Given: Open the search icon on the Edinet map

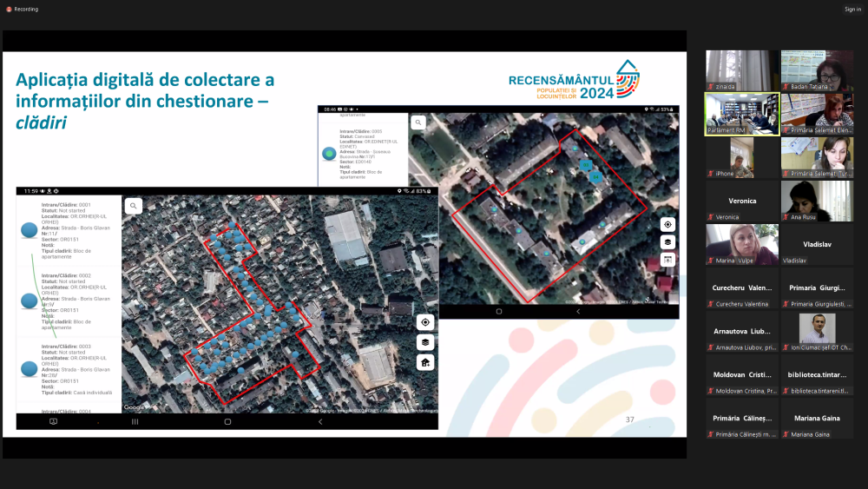Looking at the screenshot, I should point(418,122).
